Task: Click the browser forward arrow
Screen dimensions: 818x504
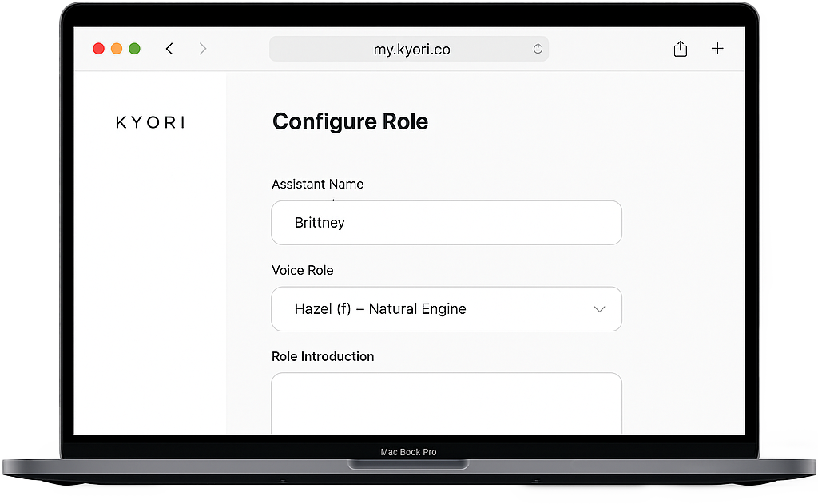Action: point(203,49)
